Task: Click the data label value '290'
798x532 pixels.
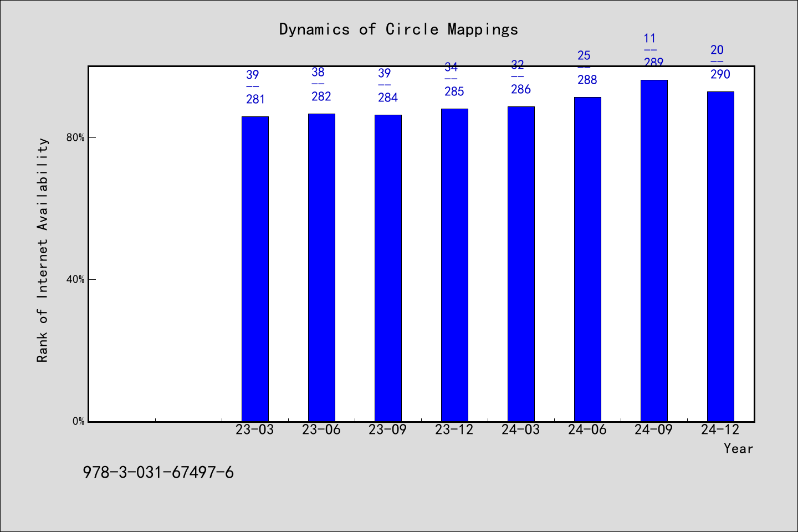Action: (x=720, y=75)
